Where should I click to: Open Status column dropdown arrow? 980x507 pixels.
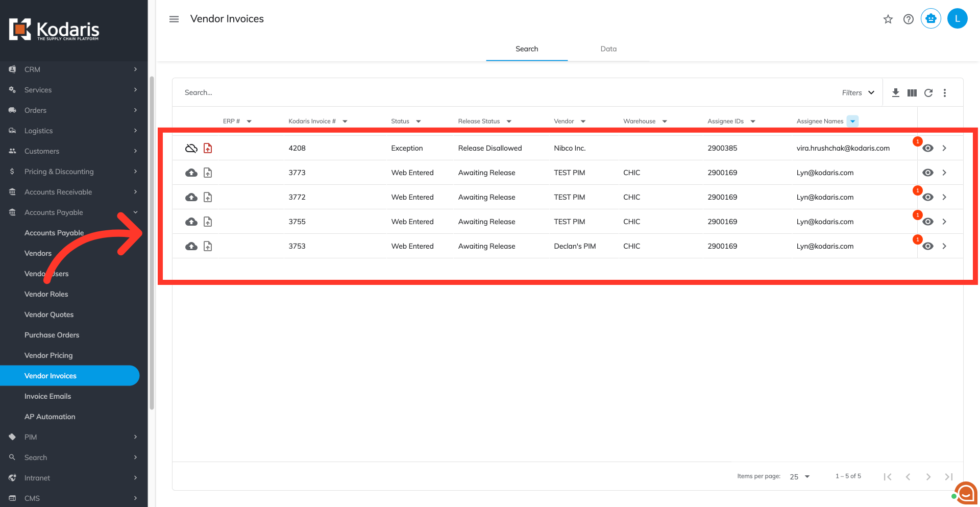[419, 122]
